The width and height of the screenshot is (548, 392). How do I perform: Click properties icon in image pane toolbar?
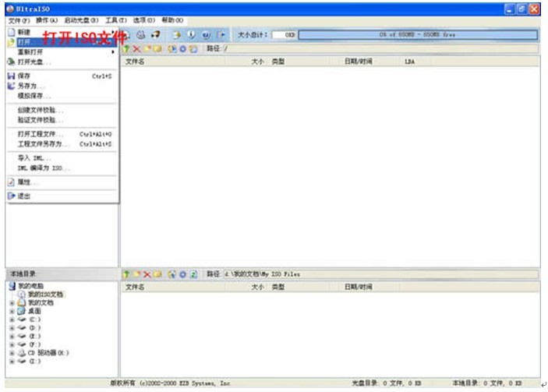172,49
